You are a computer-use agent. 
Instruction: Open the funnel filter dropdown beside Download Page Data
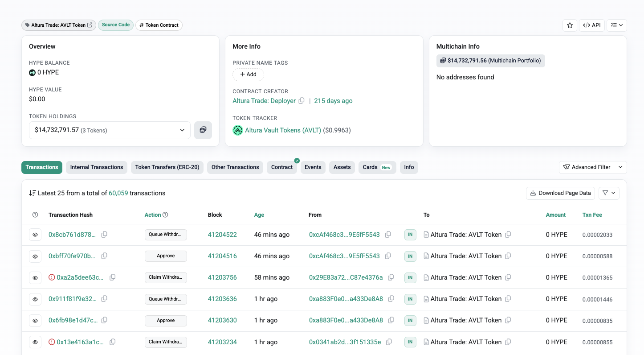(x=609, y=193)
